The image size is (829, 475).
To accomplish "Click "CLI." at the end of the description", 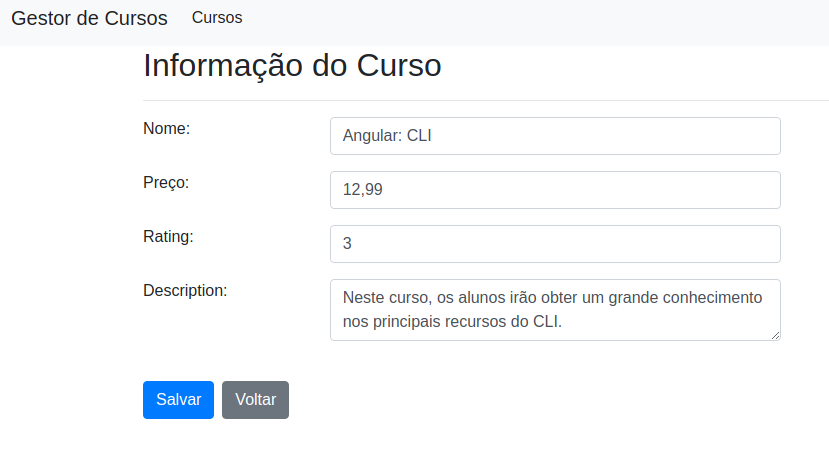I will 547,322.
